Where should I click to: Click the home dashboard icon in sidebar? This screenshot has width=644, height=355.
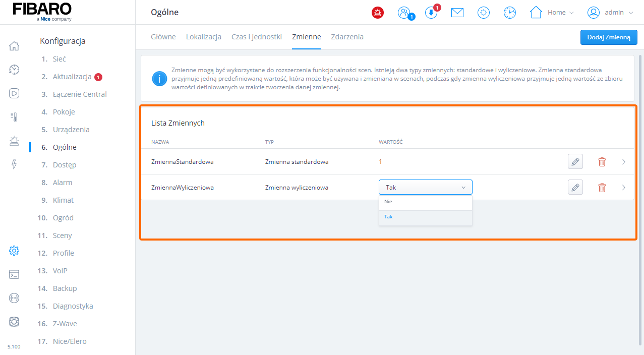click(x=14, y=46)
